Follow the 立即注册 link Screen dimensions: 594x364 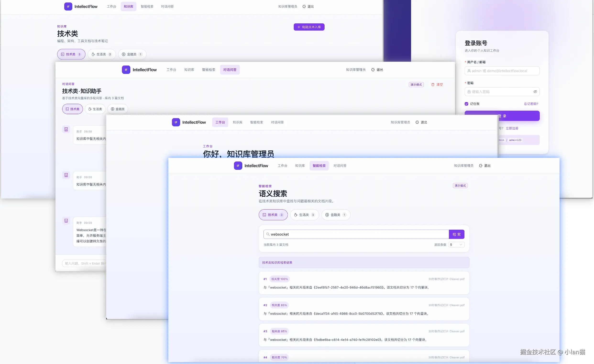pos(512,128)
